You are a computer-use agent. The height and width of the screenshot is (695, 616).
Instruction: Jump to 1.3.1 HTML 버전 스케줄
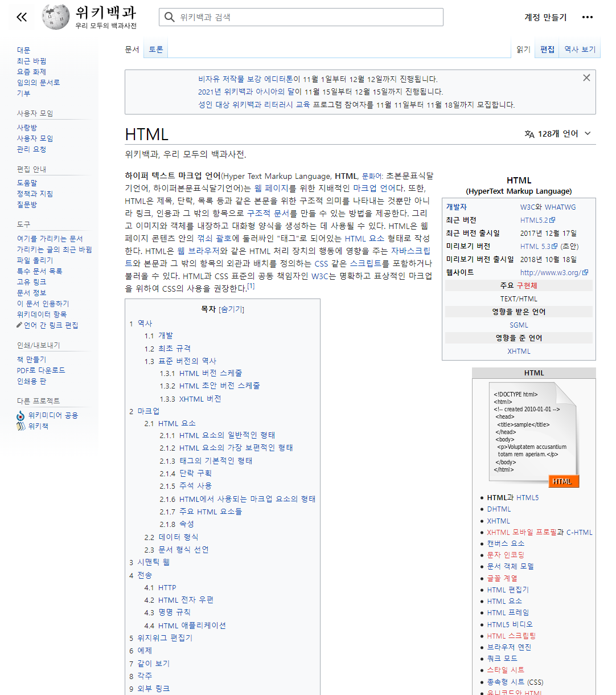pos(201,373)
